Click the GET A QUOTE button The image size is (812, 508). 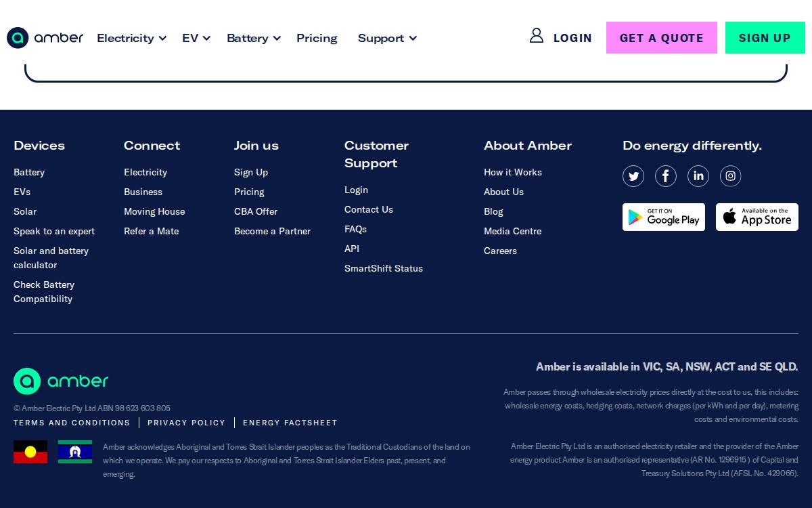coord(662,38)
